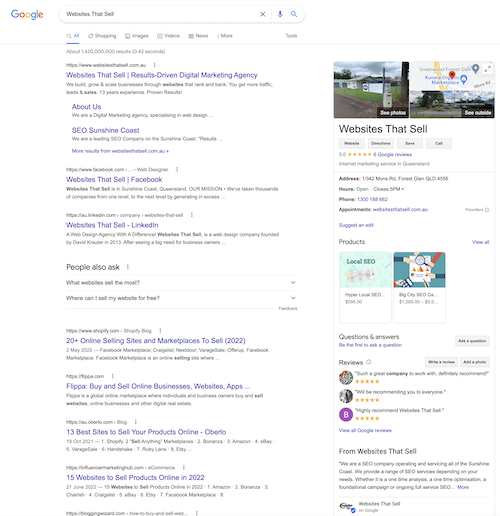Screen dimensions: 500x516
Task: Switch to the All results tab
Action: point(73,36)
